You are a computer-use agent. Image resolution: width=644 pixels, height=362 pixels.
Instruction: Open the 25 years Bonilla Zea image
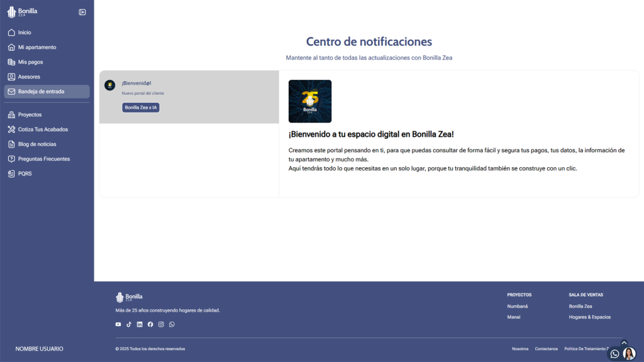click(309, 101)
